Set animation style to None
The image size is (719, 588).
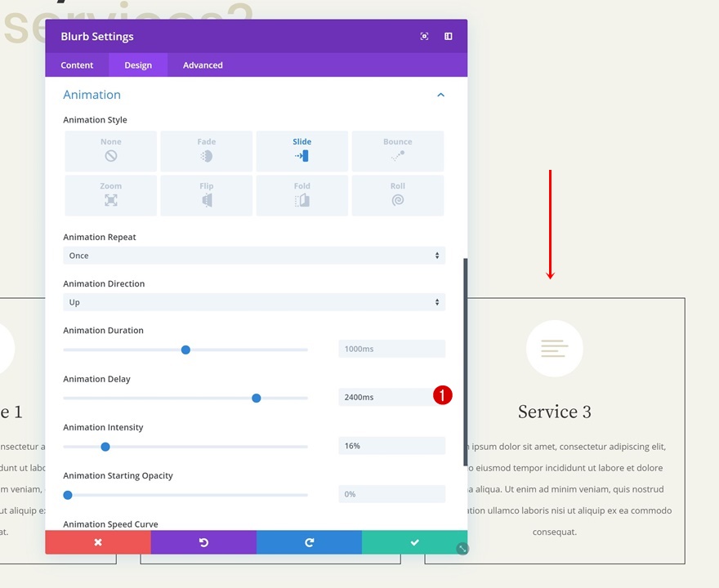pyautogui.click(x=110, y=151)
